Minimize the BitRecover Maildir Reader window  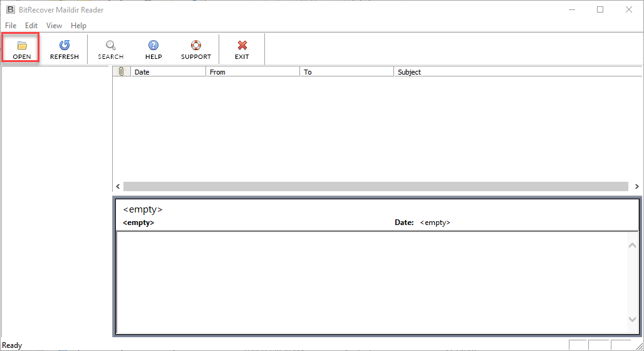coord(572,9)
